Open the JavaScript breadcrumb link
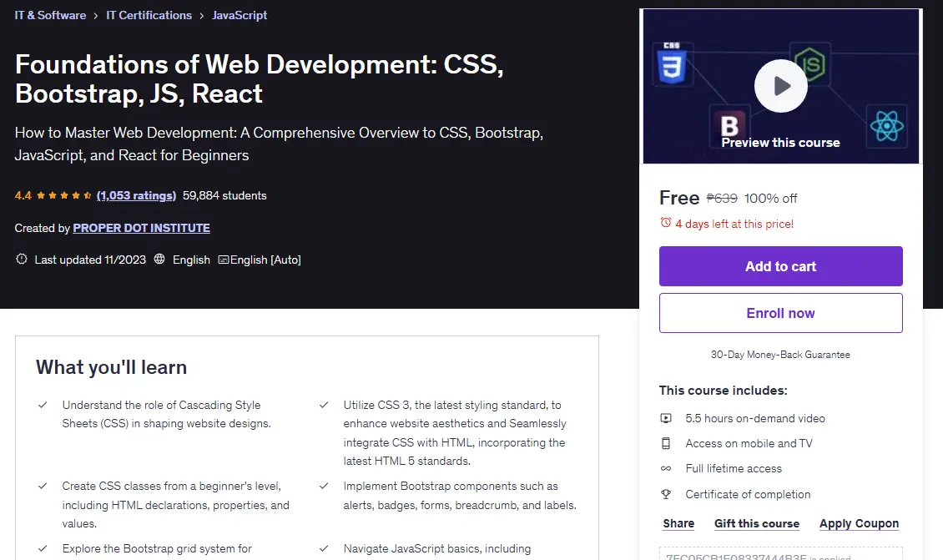Viewport: 943px width, 560px height. tap(240, 15)
